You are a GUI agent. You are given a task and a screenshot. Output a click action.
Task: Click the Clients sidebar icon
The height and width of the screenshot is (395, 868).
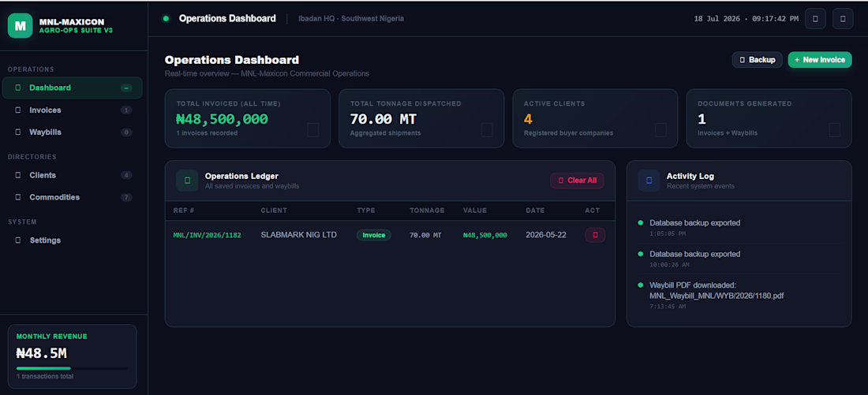pos(18,175)
